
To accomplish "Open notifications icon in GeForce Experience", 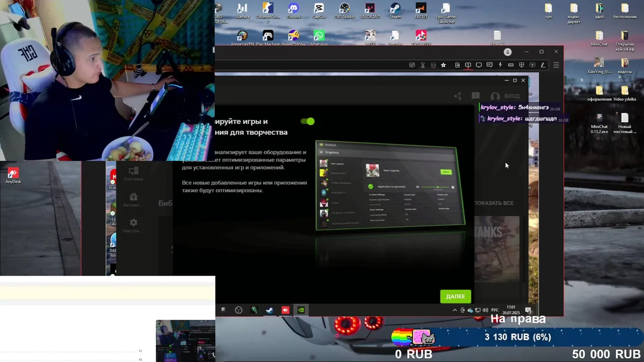I will coord(475,96).
